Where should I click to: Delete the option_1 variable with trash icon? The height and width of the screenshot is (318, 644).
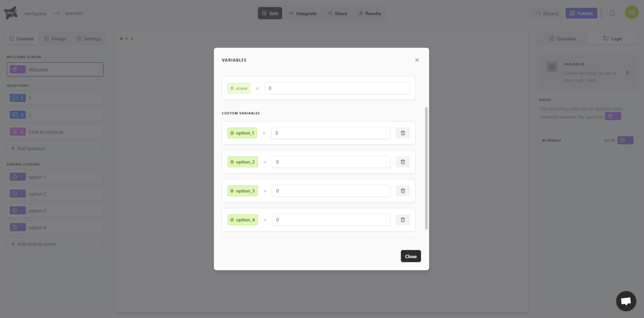click(402, 133)
